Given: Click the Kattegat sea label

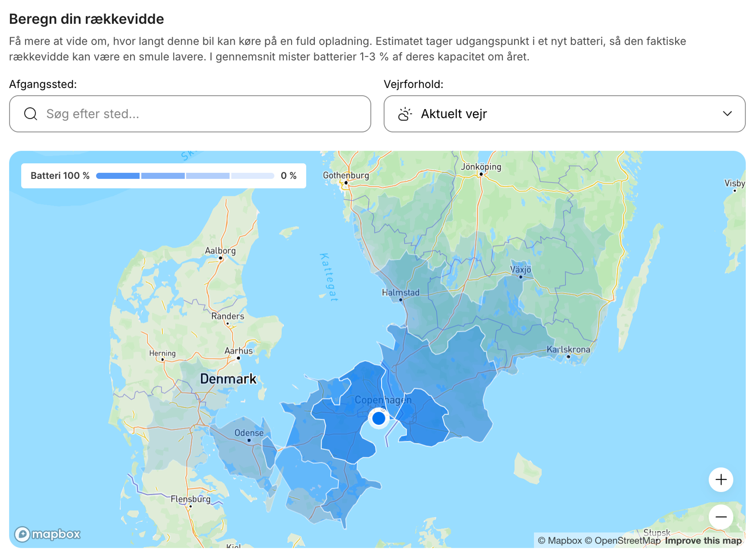Looking at the screenshot, I should pyautogui.click(x=328, y=277).
